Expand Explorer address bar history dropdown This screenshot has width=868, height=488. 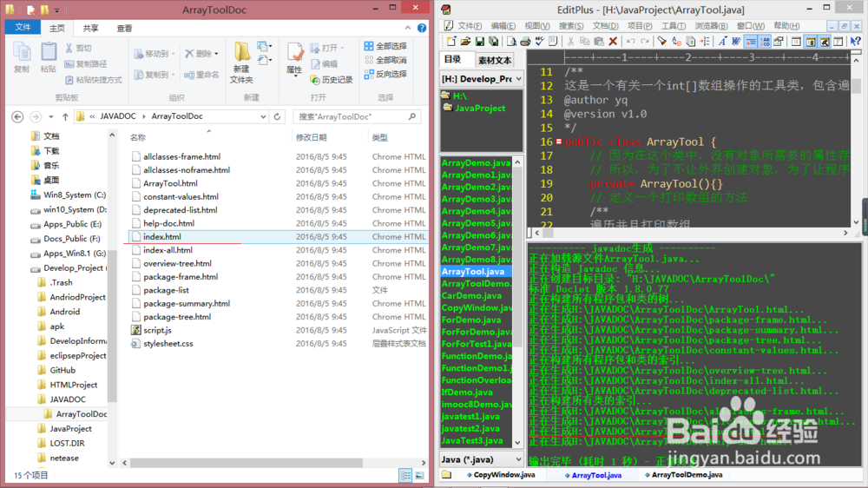(x=264, y=116)
